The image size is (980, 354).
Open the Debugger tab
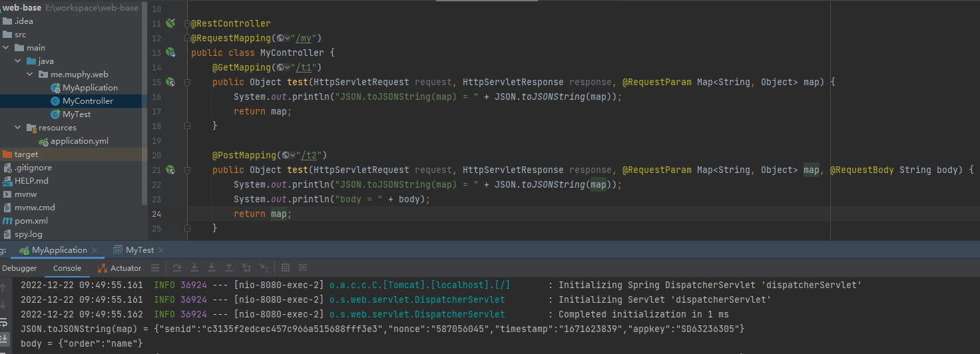point(19,268)
